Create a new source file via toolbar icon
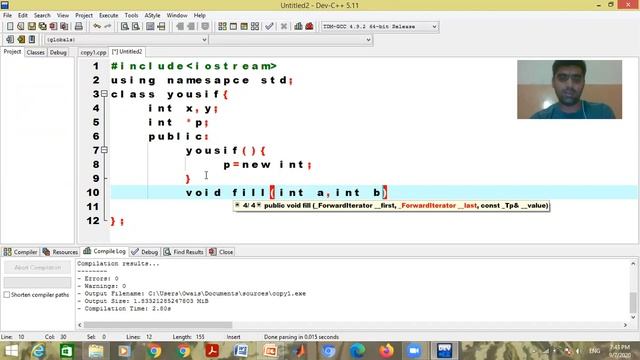The height and width of the screenshot is (360, 640). (x=10, y=27)
